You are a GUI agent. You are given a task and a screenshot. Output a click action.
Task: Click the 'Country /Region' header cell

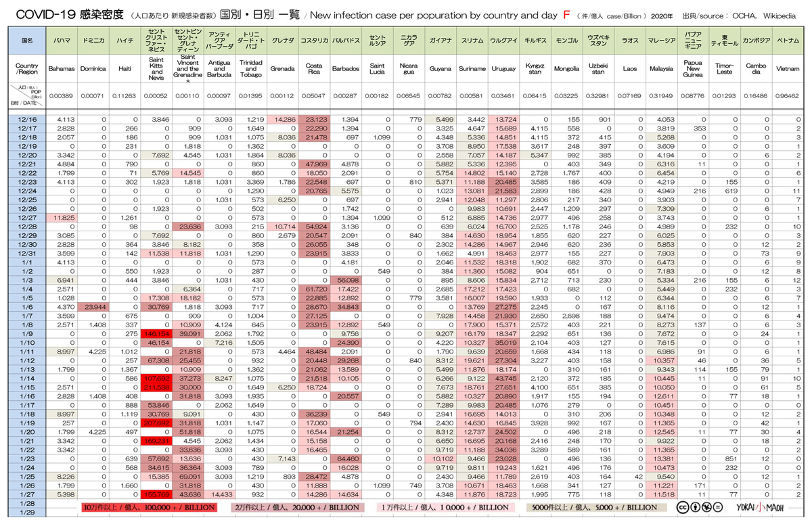click(27, 69)
